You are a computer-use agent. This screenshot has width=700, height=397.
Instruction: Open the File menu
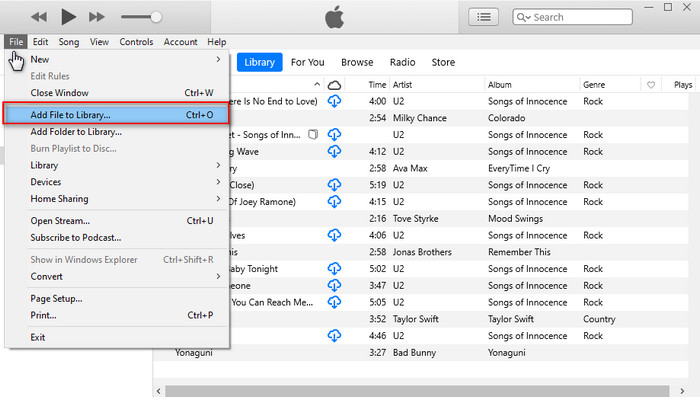point(16,42)
